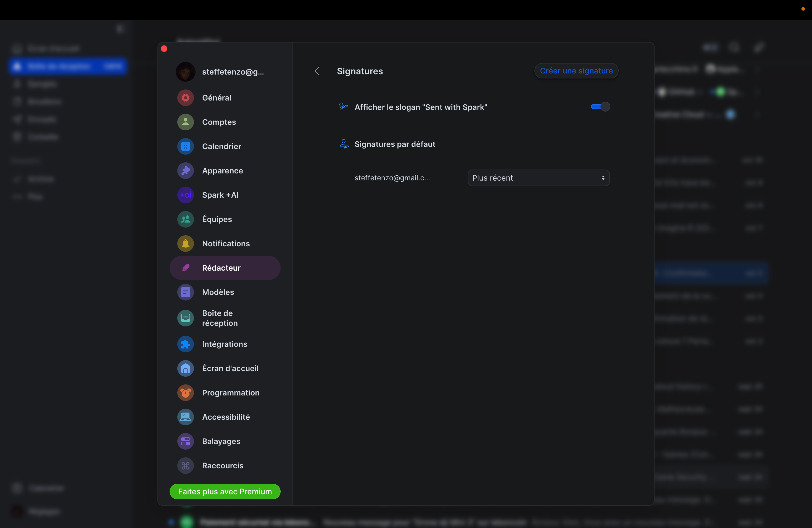Screen dimensions: 812x528
Task: Click the Raccourcis command key icon
Action: point(185,466)
